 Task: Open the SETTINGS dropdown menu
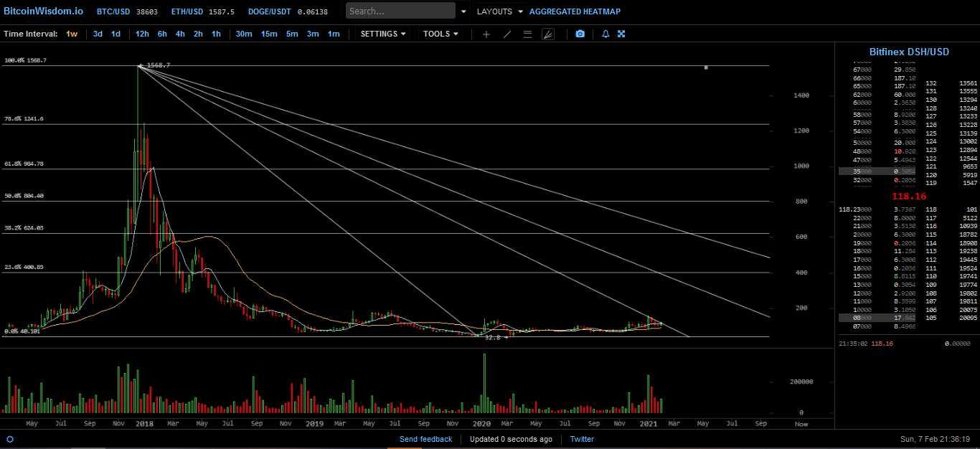[383, 34]
